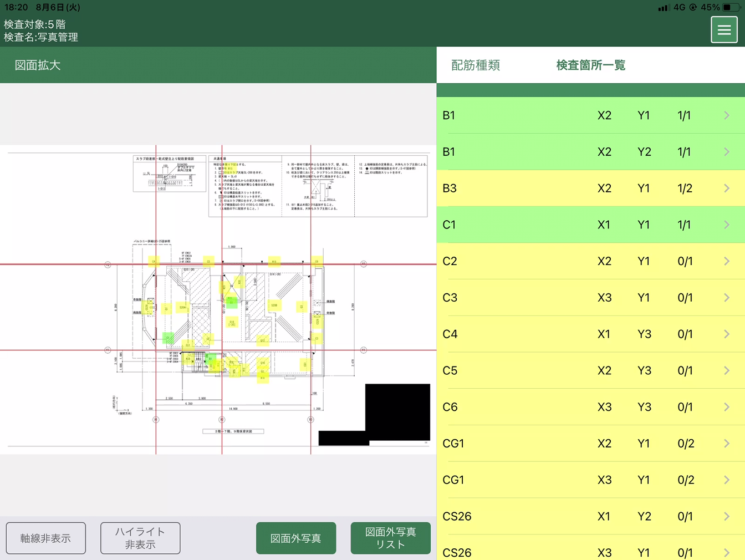
Task: Select the yellow C6 marker on the plan
Action: click(x=317, y=261)
